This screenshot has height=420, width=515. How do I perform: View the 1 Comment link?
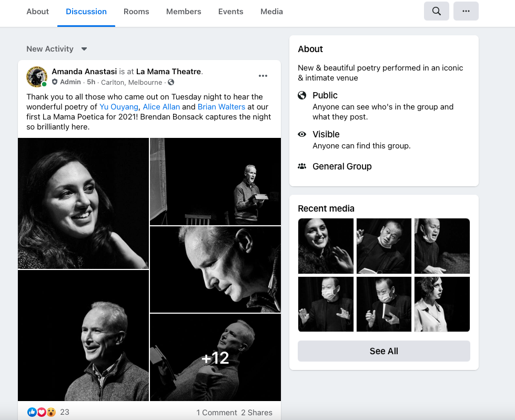tap(217, 413)
